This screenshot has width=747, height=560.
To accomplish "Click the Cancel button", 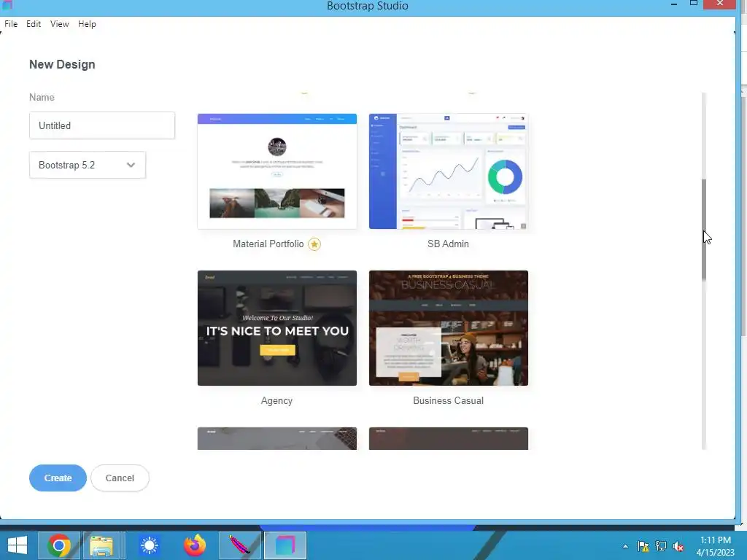I will coord(120,478).
